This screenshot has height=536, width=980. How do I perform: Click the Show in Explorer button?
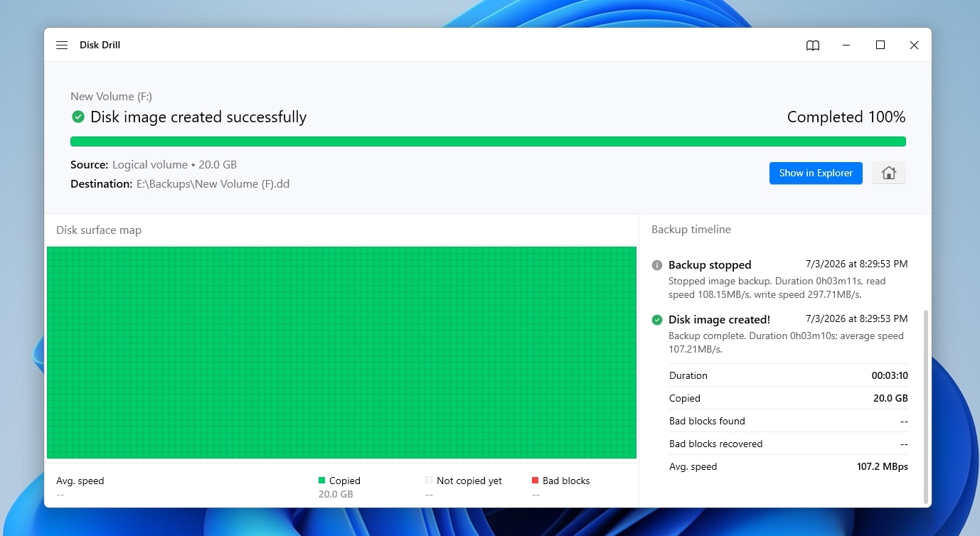pyautogui.click(x=816, y=173)
